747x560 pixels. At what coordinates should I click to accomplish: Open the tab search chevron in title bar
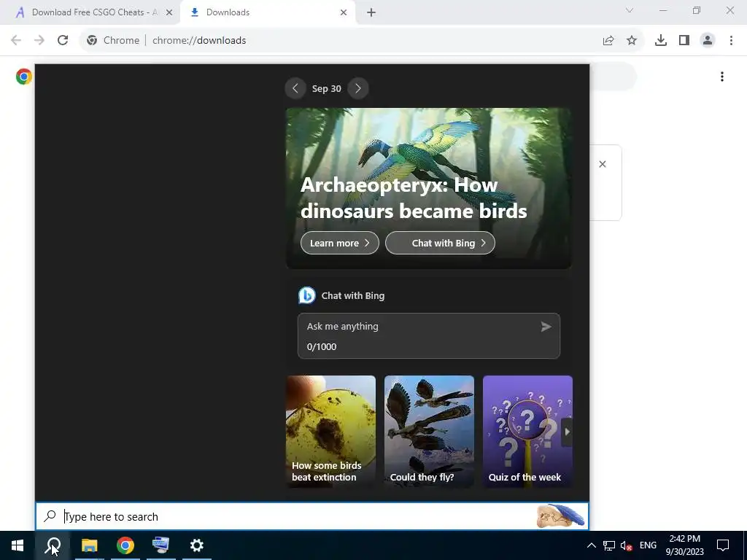point(630,10)
